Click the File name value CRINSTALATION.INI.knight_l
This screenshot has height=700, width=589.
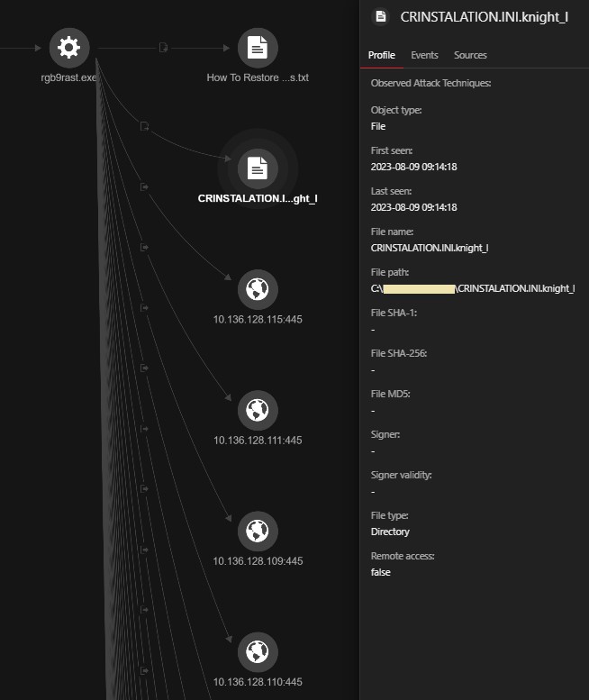click(x=430, y=248)
